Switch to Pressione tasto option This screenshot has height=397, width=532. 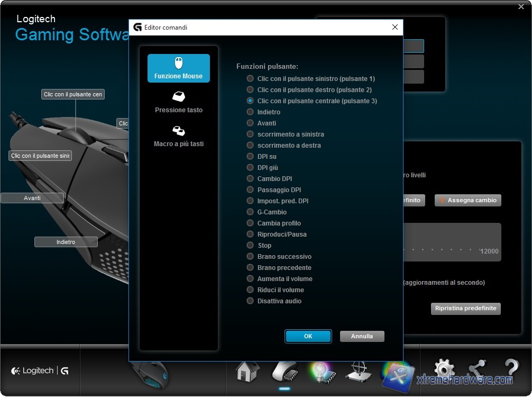[x=178, y=102]
